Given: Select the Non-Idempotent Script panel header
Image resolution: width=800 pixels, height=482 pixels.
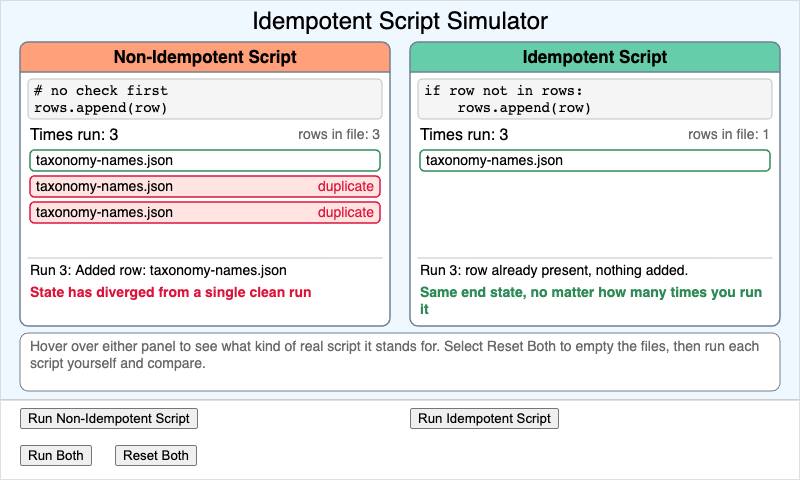Looking at the screenshot, I should point(205,57).
